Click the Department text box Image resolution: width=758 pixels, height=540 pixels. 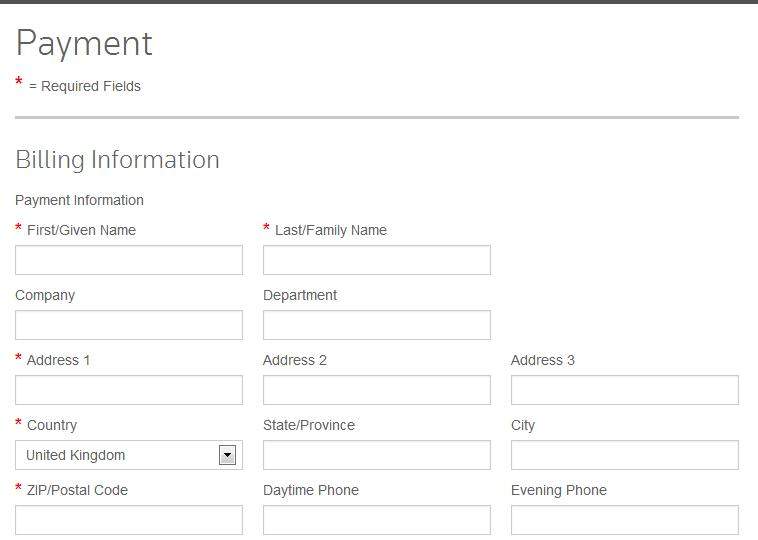376,325
